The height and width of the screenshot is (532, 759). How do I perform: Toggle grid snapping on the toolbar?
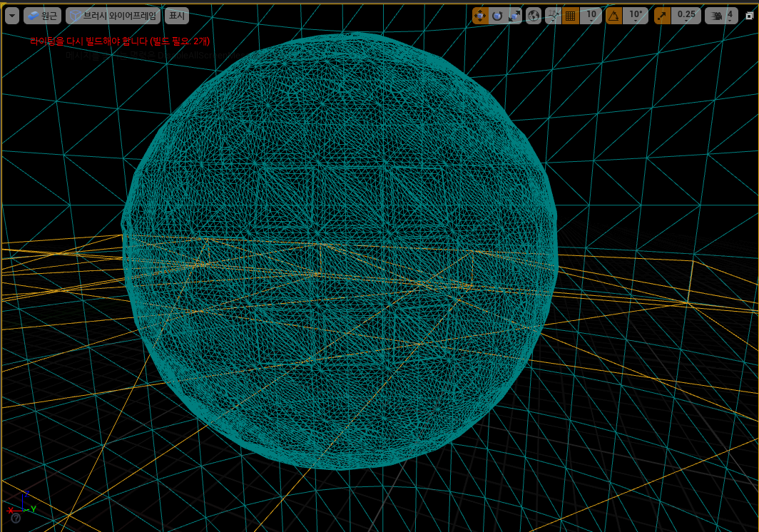point(571,16)
